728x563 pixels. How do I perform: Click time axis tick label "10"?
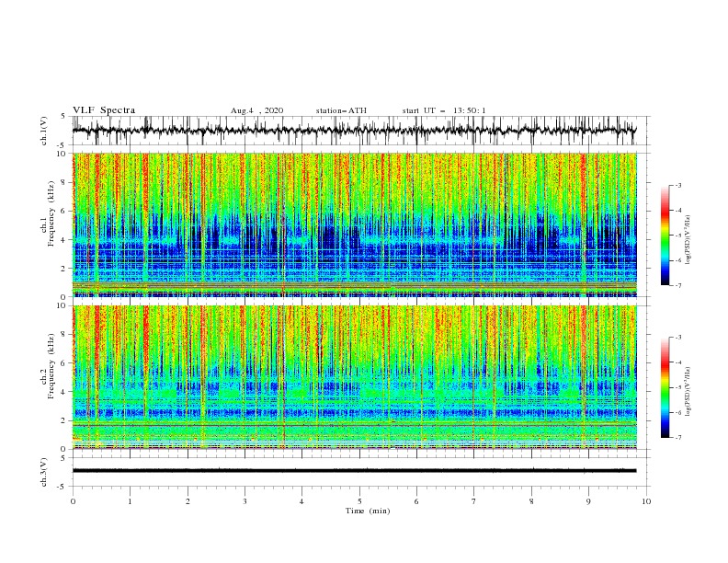(x=646, y=501)
